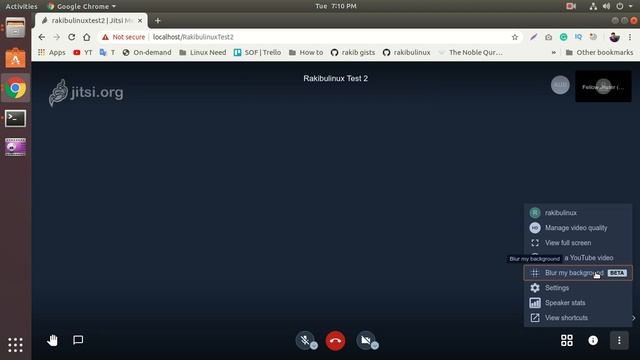Open rakibulinux profile entry
This screenshot has height=360, width=640.
click(x=578, y=213)
